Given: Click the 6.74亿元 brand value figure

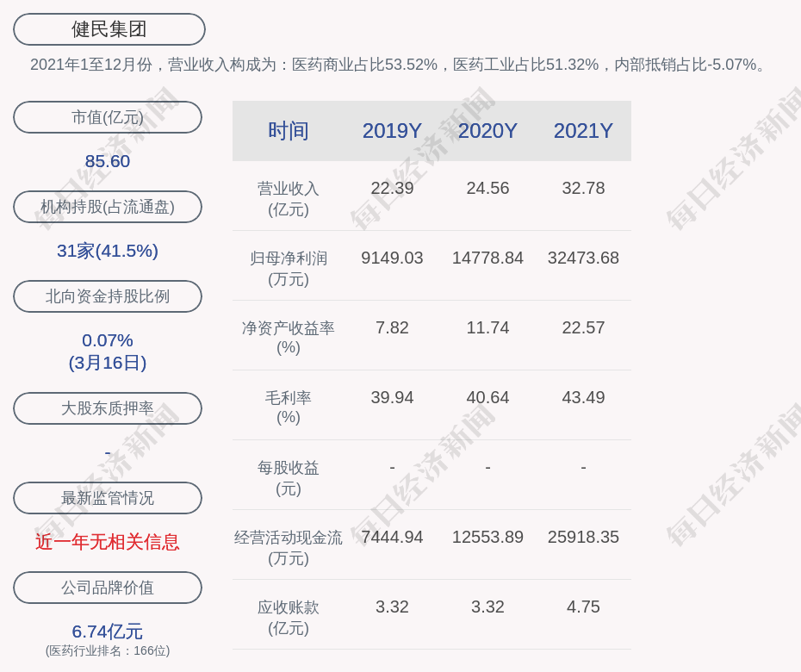Looking at the screenshot, I should [108, 632].
